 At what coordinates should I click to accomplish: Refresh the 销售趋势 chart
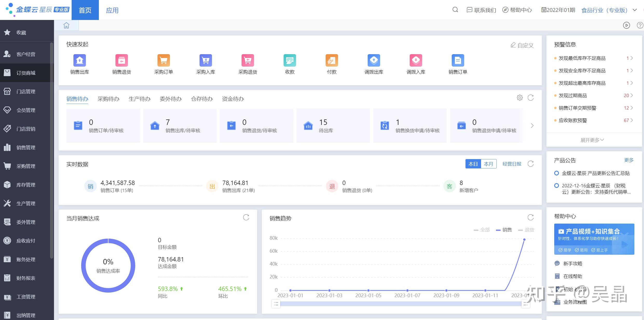pos(531,217)
